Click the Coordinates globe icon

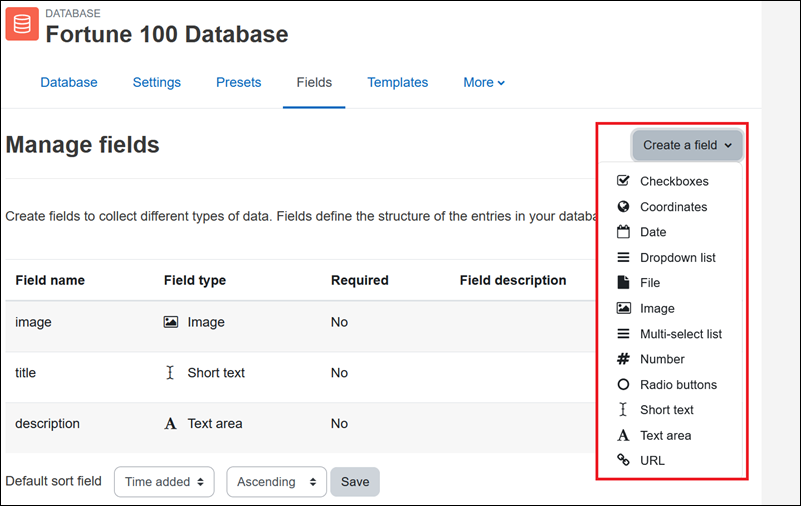[x=623, y=206]
